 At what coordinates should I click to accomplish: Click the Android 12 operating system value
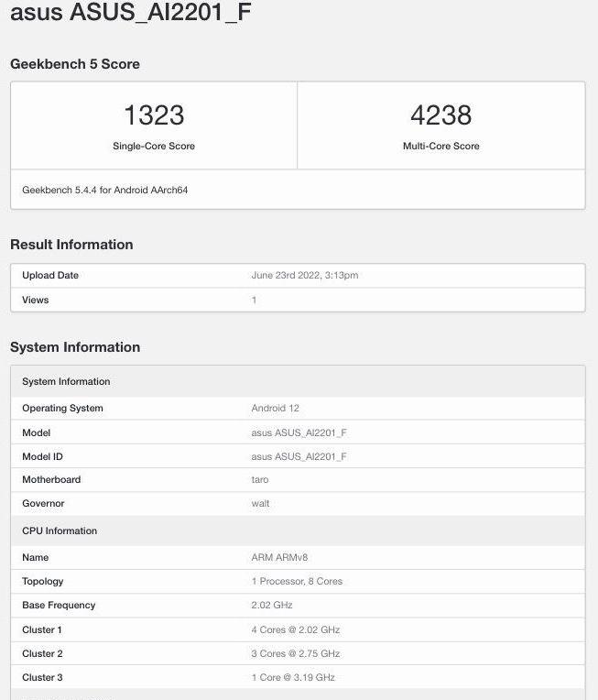coord(275,409)
